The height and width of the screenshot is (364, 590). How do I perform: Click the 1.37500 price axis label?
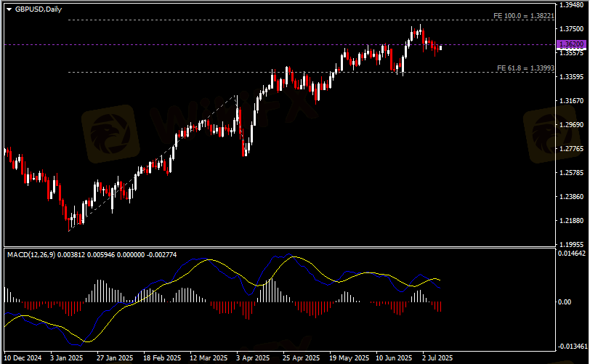coord(570,28)
